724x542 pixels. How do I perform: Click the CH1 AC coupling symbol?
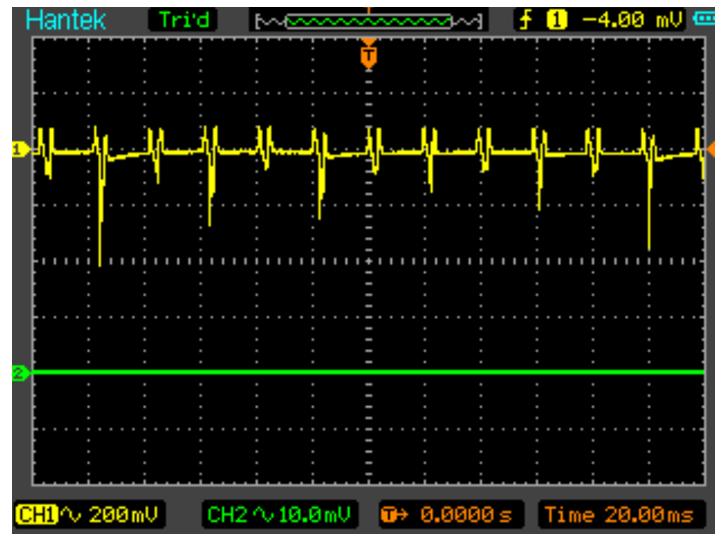(71, 514)
